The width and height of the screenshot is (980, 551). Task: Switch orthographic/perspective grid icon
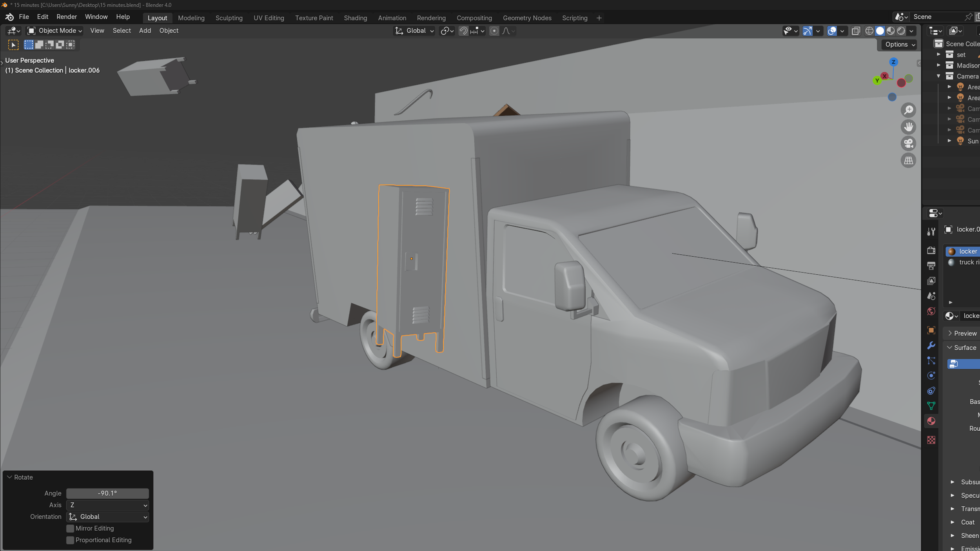pos(908,160)
